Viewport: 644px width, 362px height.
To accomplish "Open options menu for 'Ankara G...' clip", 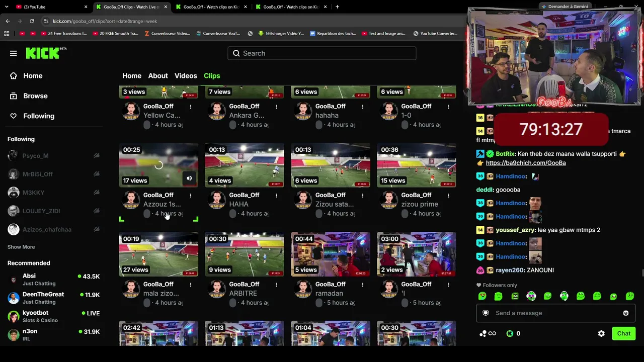I will click(276, 107).
